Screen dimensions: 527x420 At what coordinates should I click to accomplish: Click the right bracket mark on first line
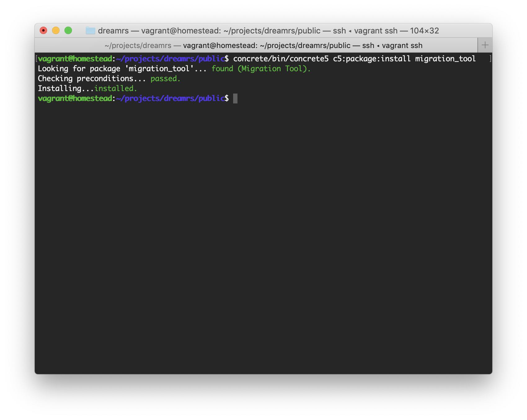(x=490, y=59)
